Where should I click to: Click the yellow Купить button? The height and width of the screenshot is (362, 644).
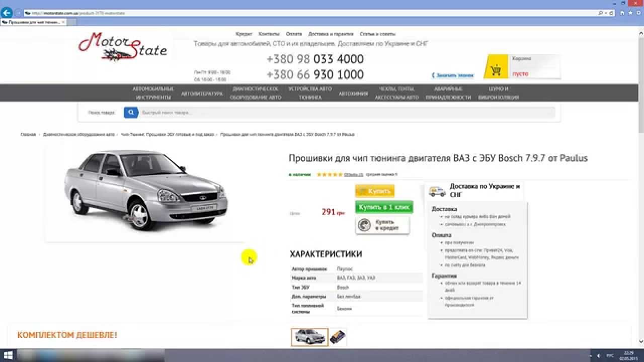(375, 191)
